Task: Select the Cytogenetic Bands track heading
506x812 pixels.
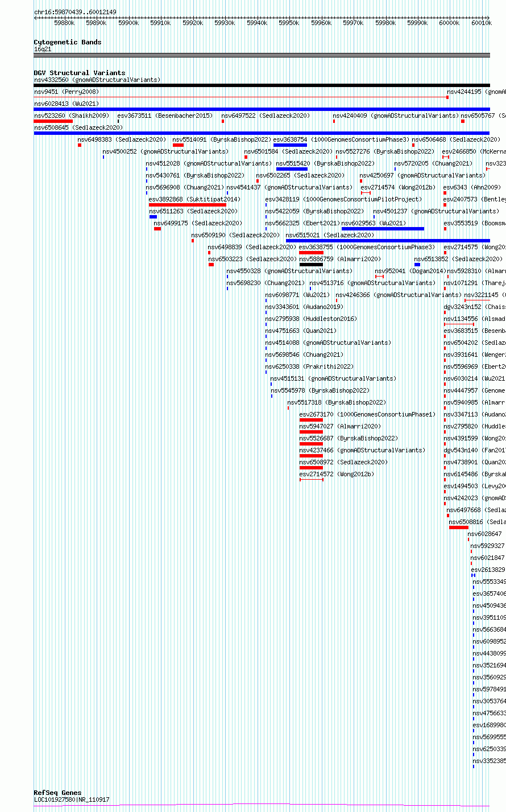Action: (68, 42)
